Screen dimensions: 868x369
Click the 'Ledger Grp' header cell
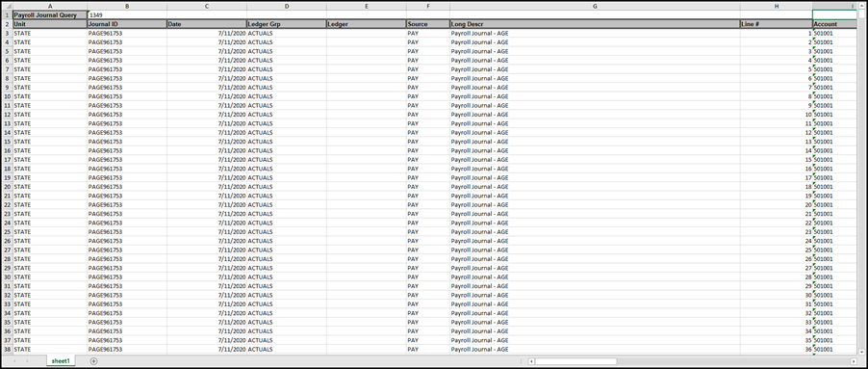pos(286,24)
